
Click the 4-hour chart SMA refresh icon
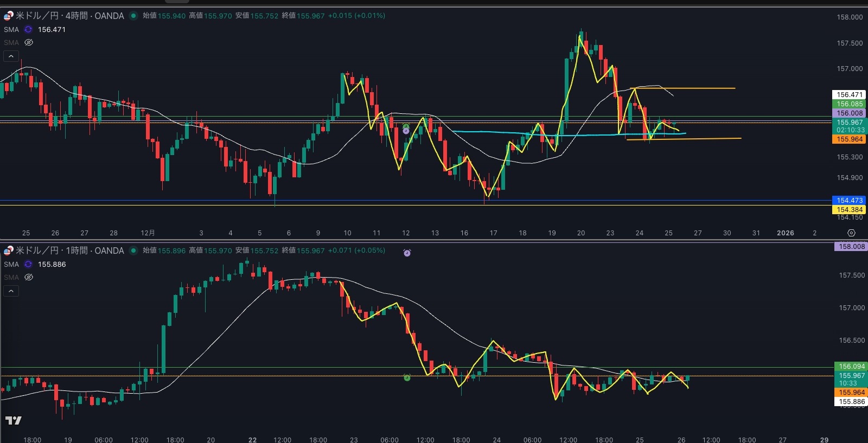pyautogui.click(x=28, y=30)
